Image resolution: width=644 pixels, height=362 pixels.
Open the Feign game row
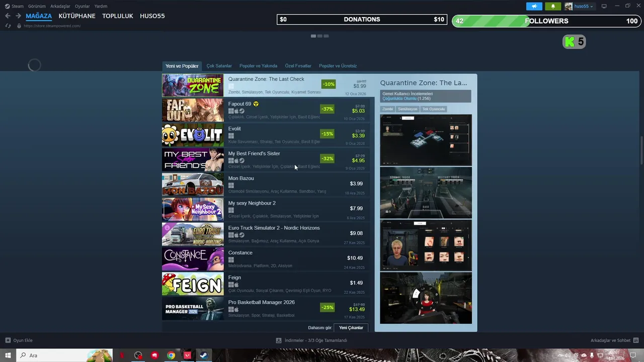(x=266, y=284)
